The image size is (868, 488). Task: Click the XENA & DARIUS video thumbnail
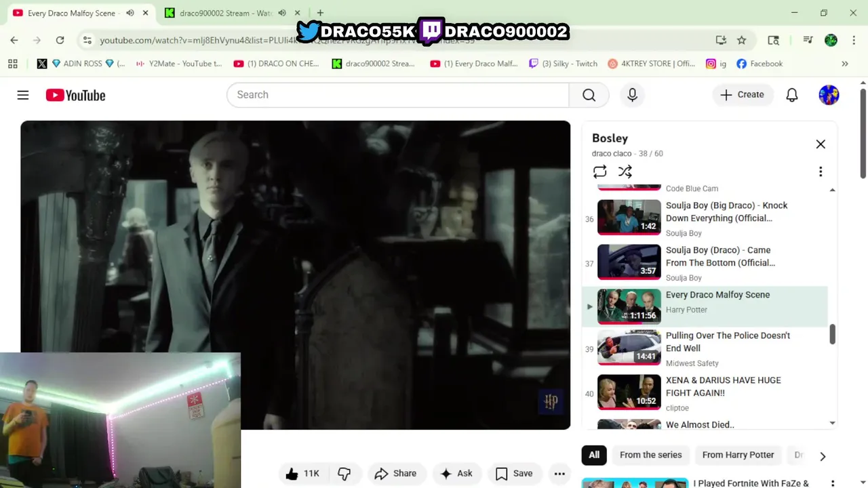(x=629, y=392)
